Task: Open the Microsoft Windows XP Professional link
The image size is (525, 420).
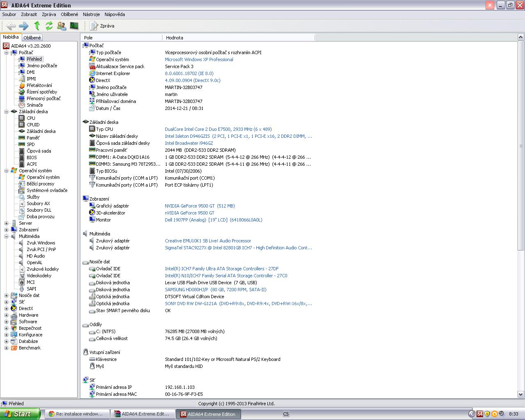Action: click(x=199, y=59)
